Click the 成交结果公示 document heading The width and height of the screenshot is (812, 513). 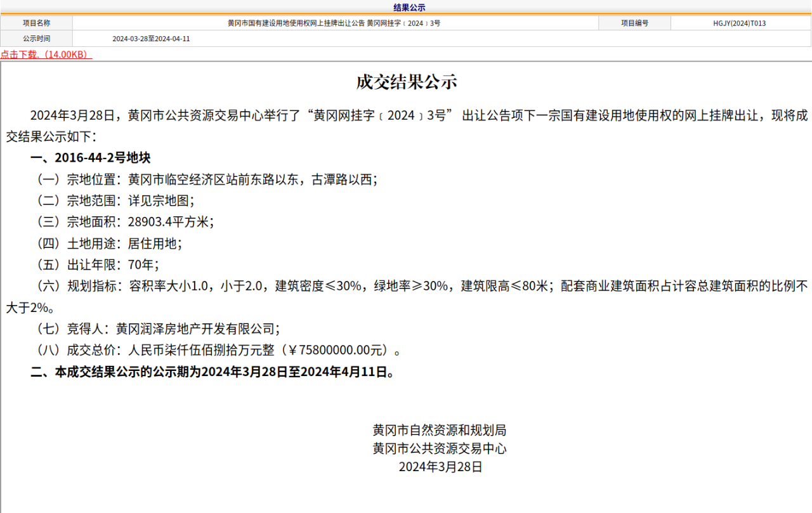406,82
